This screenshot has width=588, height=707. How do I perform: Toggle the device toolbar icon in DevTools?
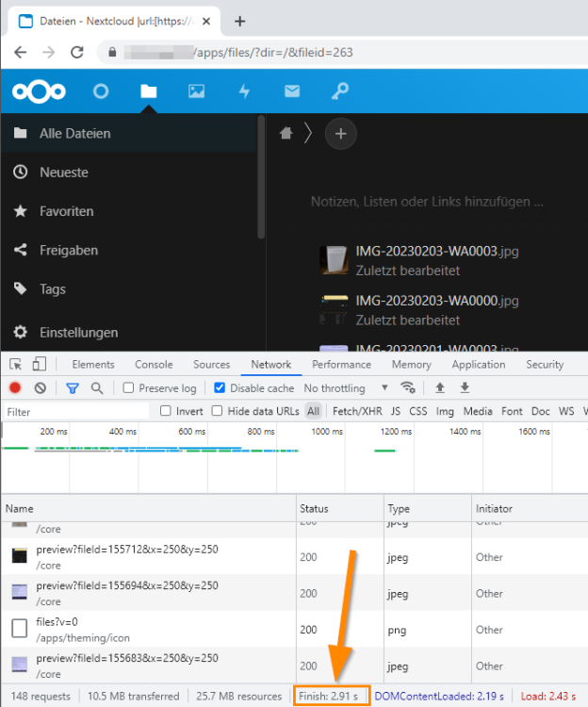point(40,364)
